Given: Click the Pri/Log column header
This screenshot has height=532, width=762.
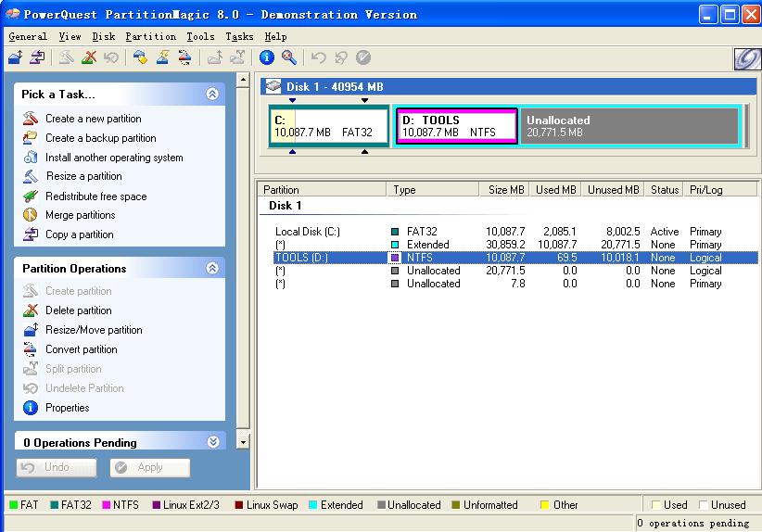Looking at the screenshot, I should (720, 189).
